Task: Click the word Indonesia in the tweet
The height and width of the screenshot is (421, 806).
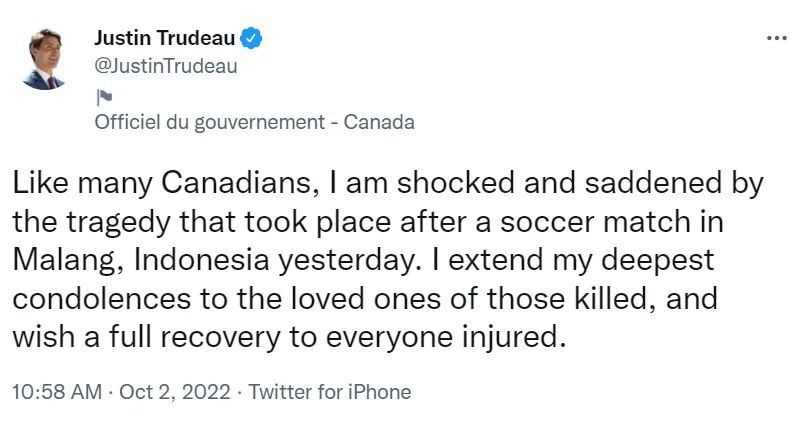Action: tap(202, 260)
